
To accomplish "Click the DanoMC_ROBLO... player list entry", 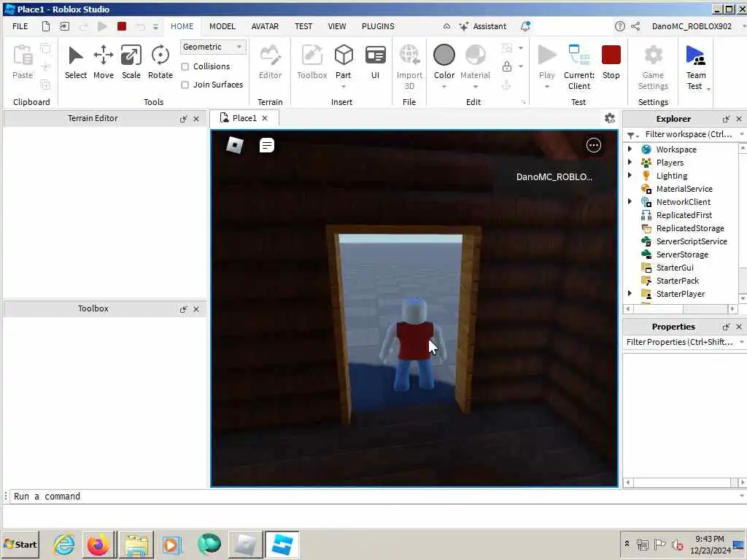I will point(554,176).
